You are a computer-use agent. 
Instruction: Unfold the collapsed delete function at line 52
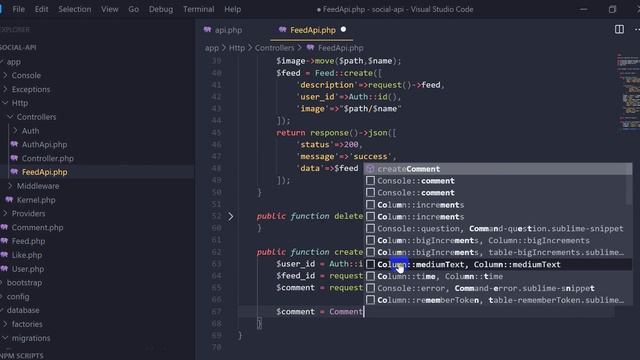[x=231, y=216]
